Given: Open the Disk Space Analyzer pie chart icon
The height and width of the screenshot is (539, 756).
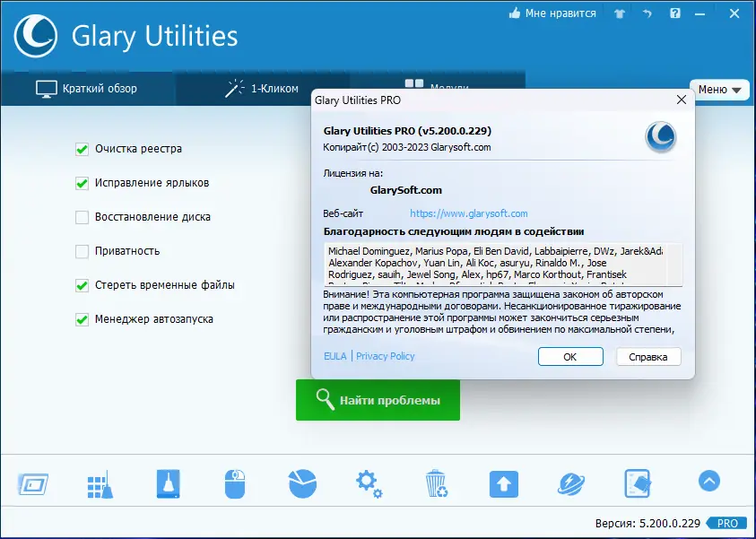Looking at the screenshot, I should (x=301, y=484).
